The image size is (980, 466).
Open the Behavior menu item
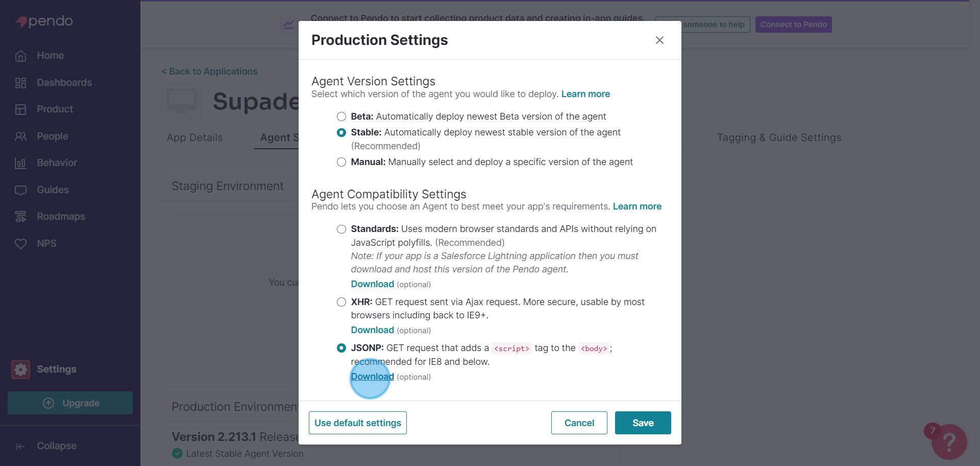point(57,163)
